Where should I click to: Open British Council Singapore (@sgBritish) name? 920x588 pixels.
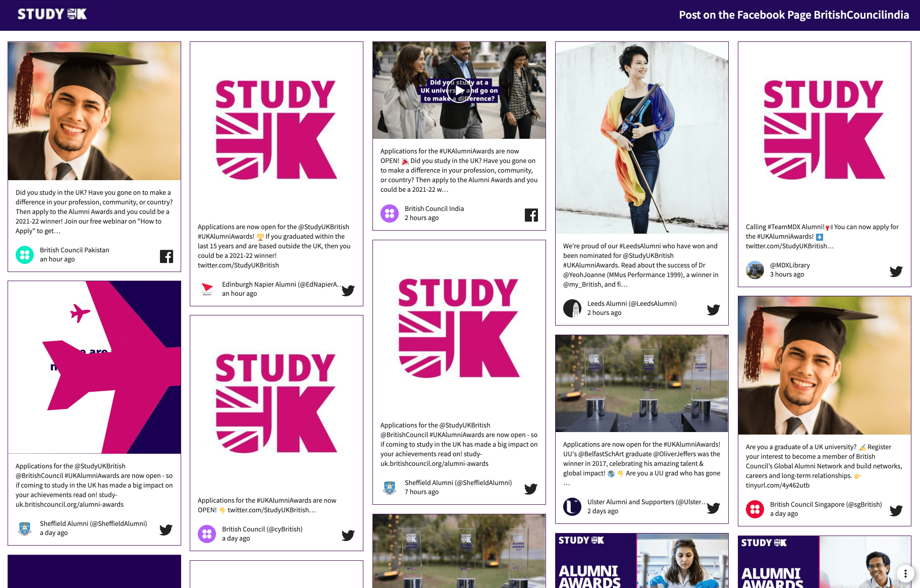pyautogui.click(x=826, y=505)
